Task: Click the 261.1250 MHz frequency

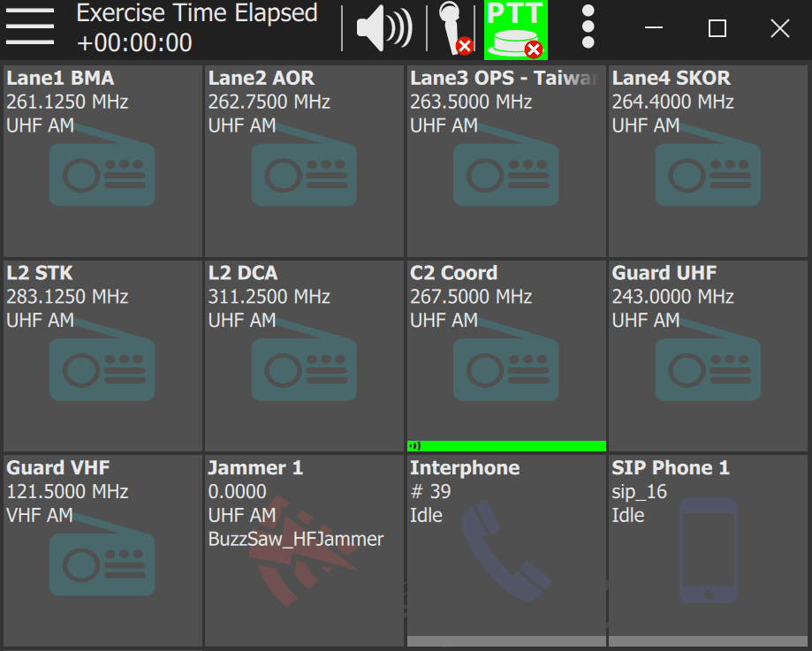Action: 67,102
